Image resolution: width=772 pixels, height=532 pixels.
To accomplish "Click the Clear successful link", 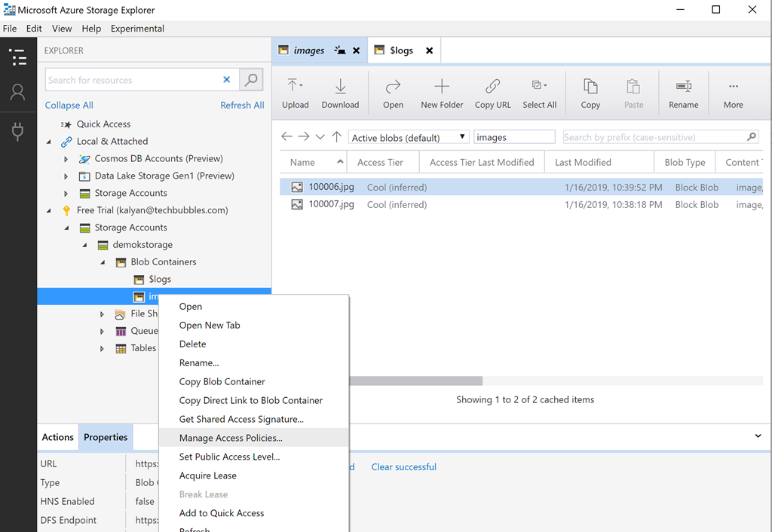I will [x=404, y=467].
